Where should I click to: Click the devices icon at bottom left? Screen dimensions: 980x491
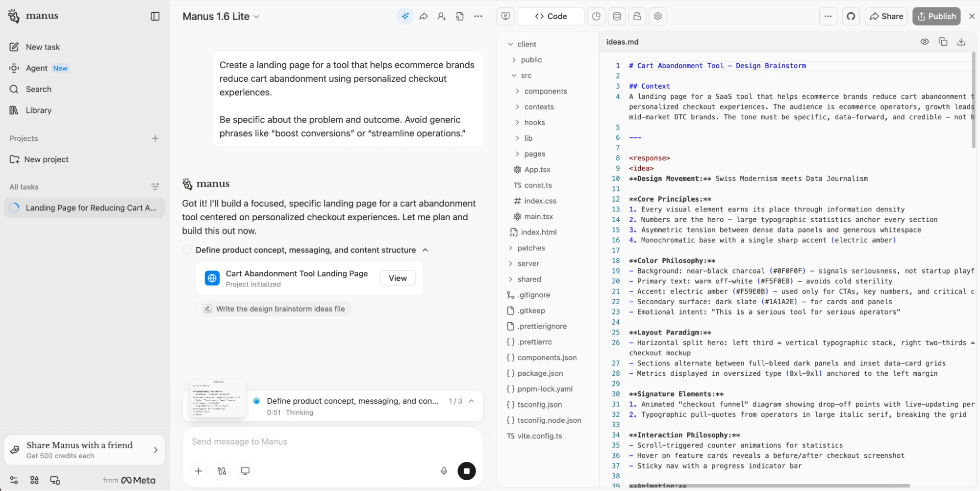tap(55, 480)
